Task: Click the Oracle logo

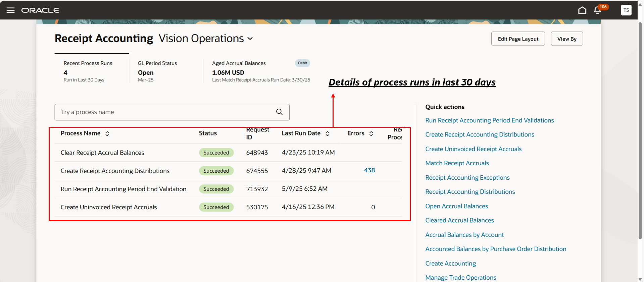Action: 40,10
